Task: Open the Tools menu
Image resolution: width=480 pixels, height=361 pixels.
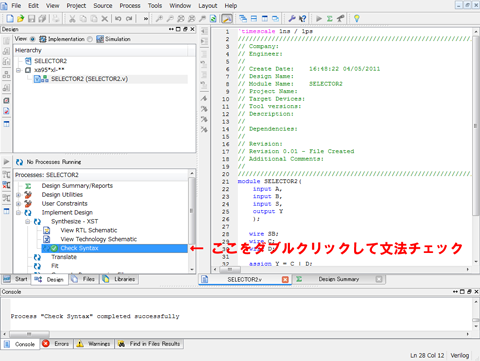Action: 155,6
